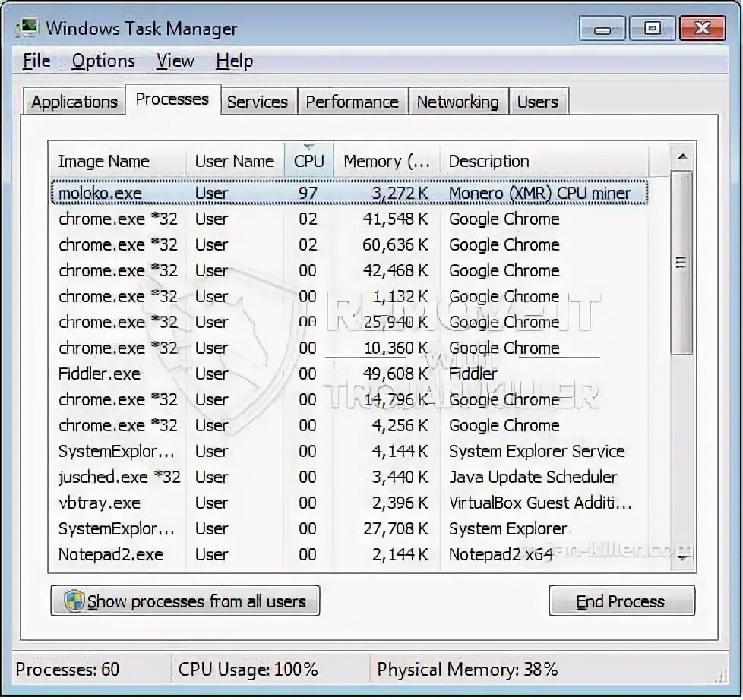The image size is (743, 700).
Task: Click the 3,272 K memory value
Action: [400, 194]
